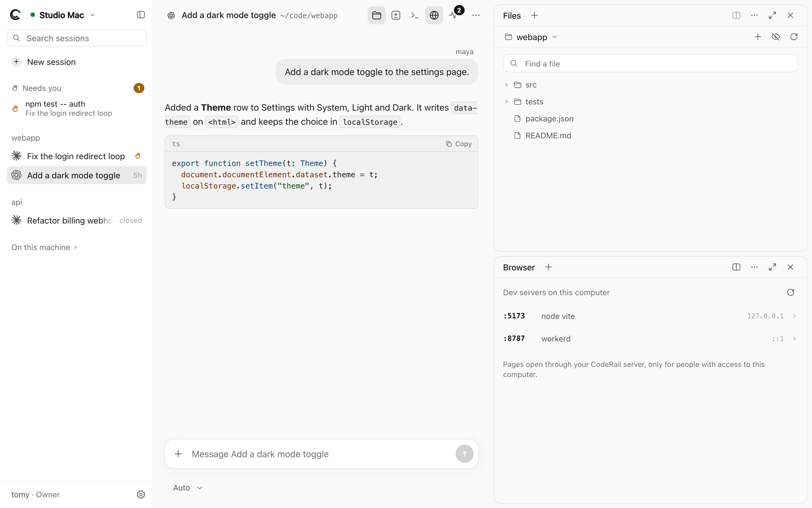Select the Browser tab label

coord(519,268)
